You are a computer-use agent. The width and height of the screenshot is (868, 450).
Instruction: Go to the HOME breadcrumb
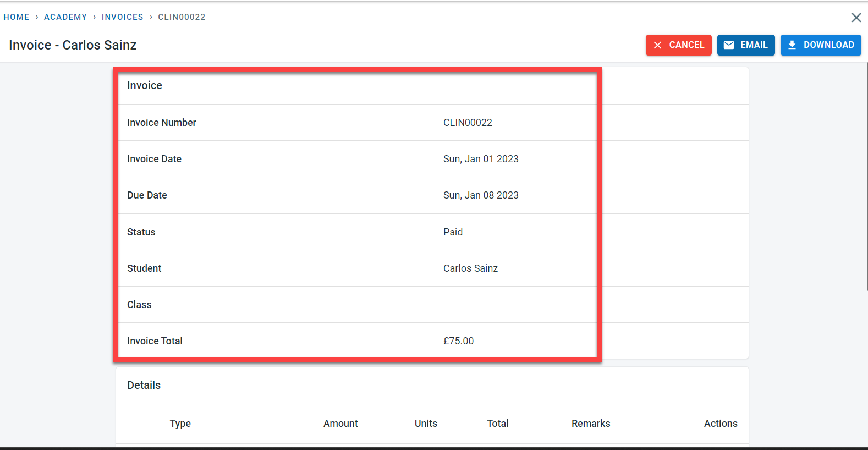coord(17,17)
